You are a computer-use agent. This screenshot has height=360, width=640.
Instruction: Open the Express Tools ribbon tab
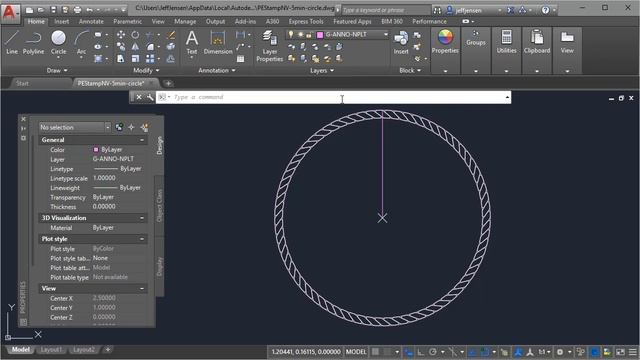(306, 21)
